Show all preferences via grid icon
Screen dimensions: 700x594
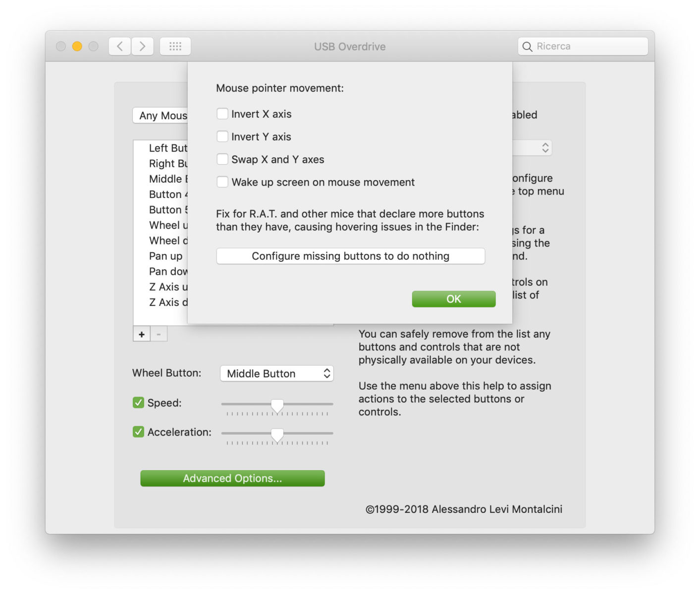point(175,47)
